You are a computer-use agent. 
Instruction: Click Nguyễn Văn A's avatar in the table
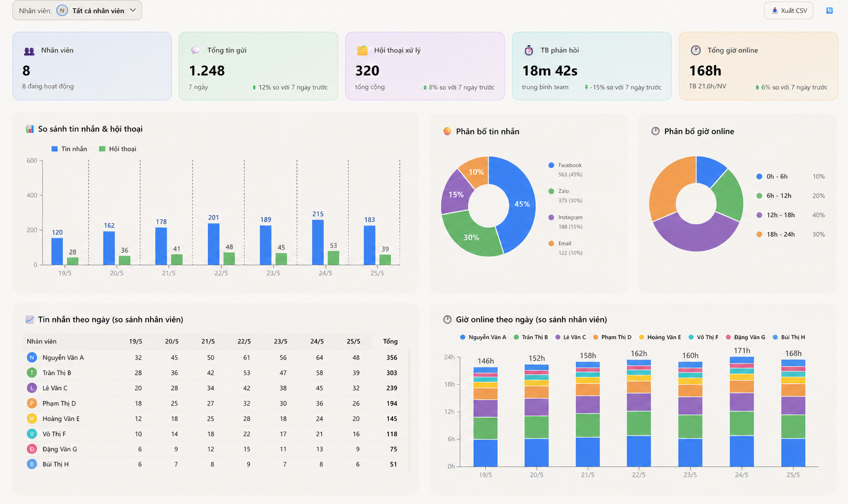(32, 358)
